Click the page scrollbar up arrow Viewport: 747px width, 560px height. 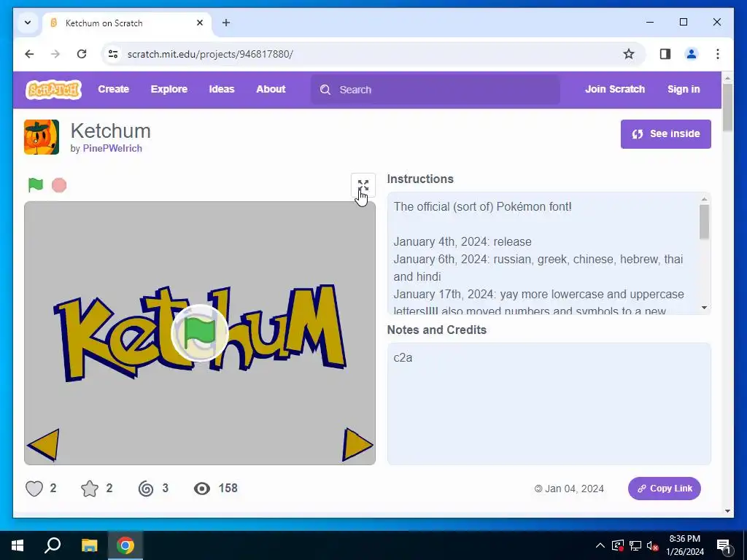tap(727, 77)
